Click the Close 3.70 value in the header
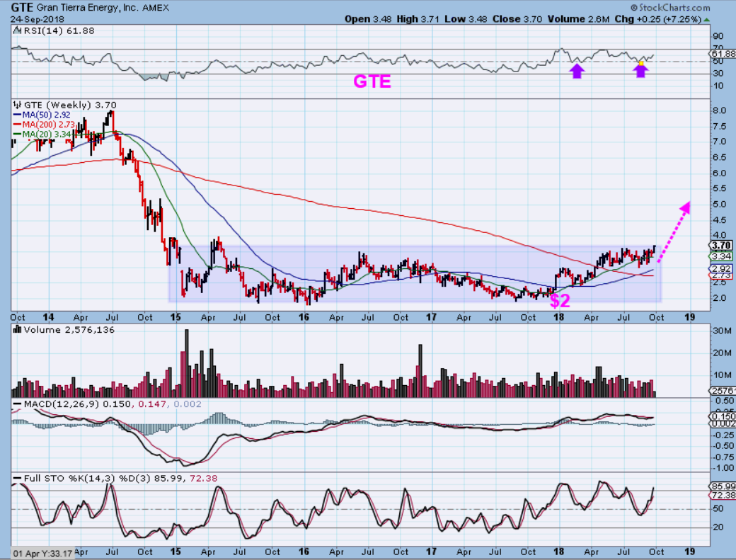Screen dimensions: 736x560 (x=517, y=19)
